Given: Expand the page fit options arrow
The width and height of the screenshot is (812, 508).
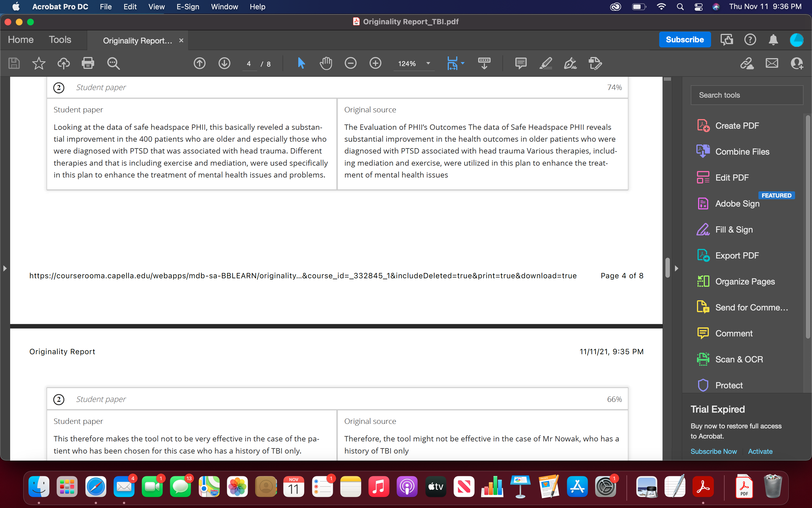Looking at the screenshot, I should 463,63.
